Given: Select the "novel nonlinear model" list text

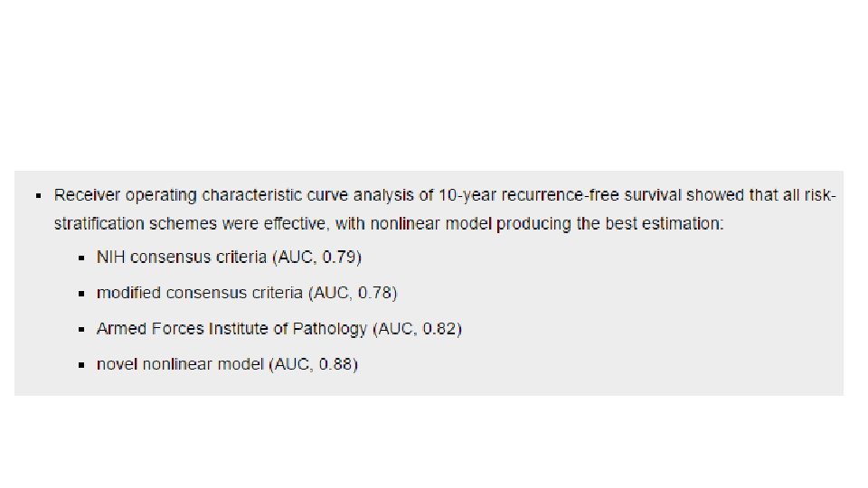Looking at the screenshot, I should pos(180,364).
